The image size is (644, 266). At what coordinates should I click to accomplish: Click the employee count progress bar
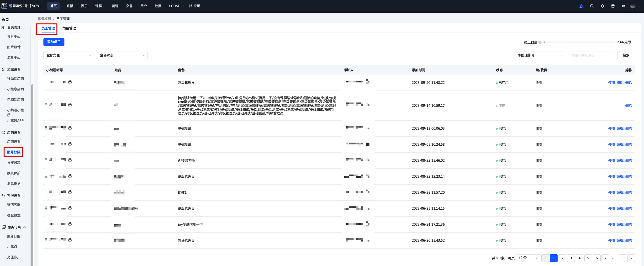pyautogui.click(x=579, y=42)
